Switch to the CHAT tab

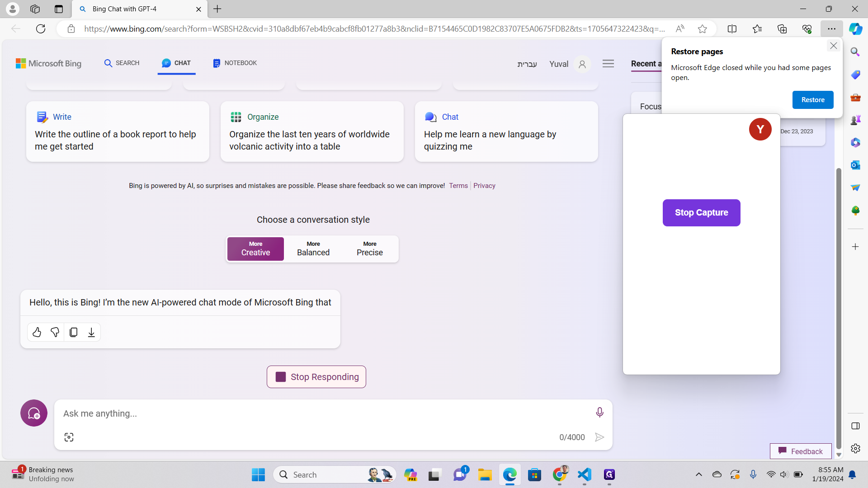176,63
